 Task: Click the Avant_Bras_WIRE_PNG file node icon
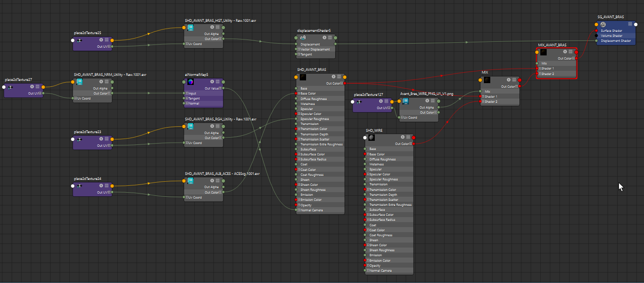pos(406,101)
